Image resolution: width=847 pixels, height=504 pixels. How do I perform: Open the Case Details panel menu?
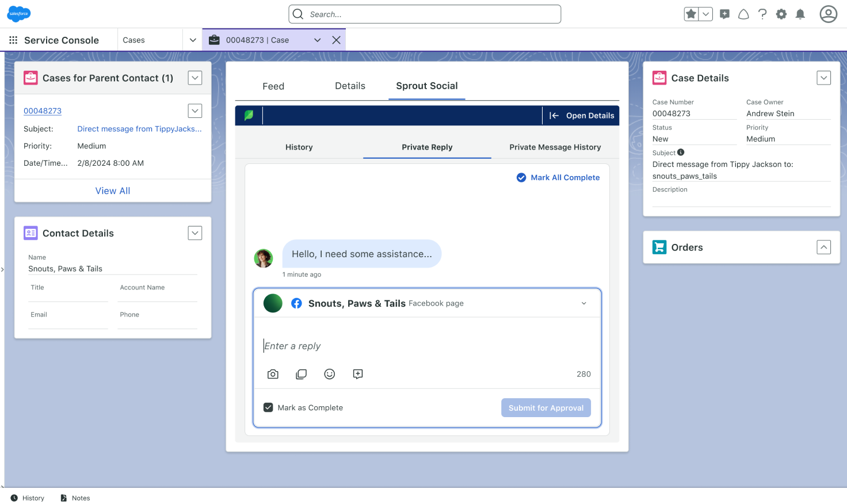[x=824, y=78]
